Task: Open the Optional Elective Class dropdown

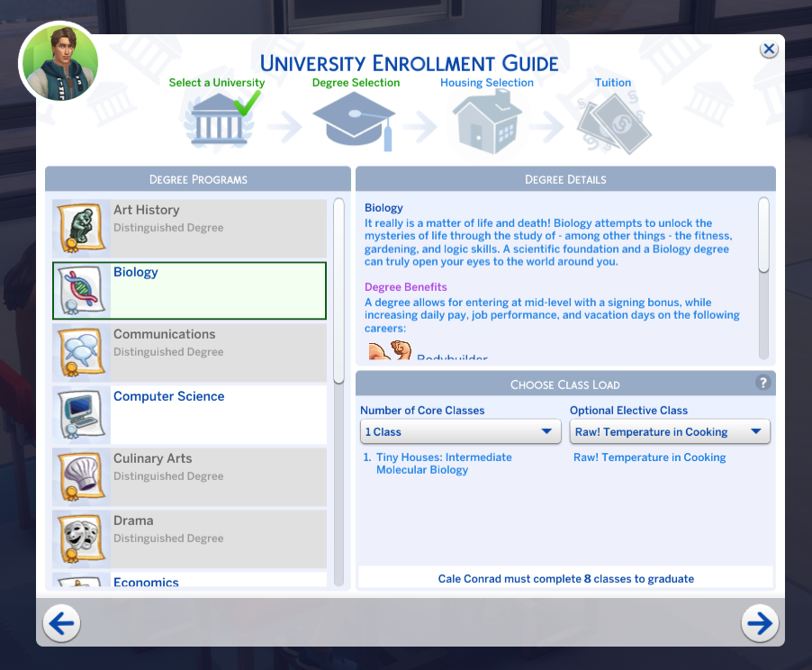Action: click(670, 431)
